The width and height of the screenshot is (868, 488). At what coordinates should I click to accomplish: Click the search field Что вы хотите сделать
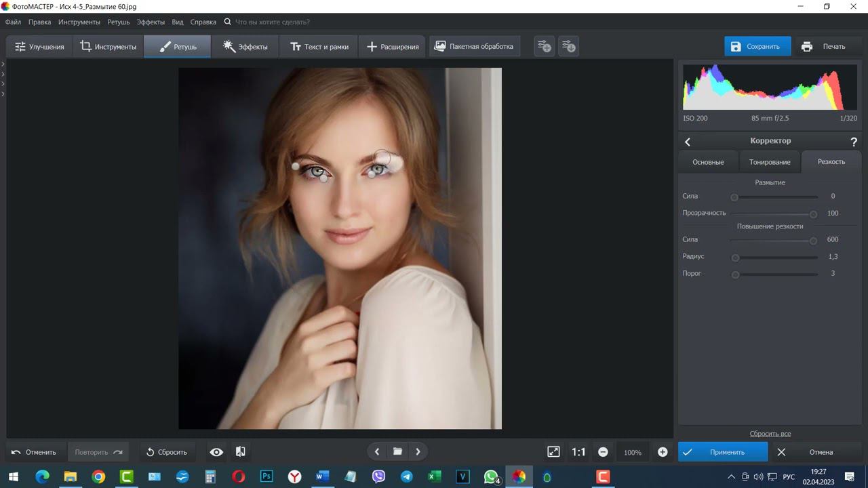point(272,22)
